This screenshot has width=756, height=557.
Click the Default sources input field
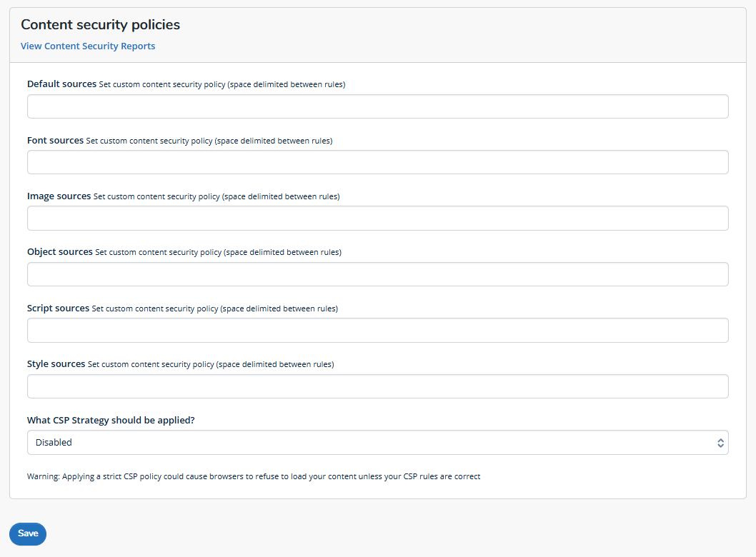[x=377, y=106]
